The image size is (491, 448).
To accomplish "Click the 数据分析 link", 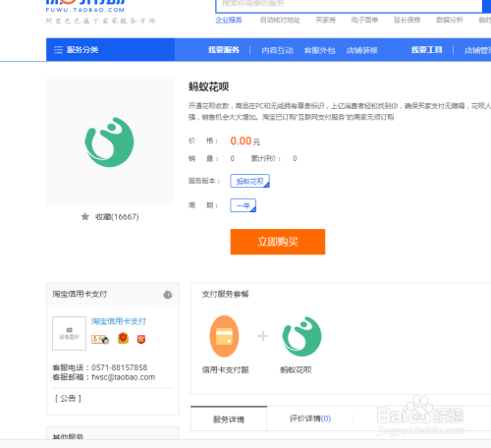I will click(450, 20).
